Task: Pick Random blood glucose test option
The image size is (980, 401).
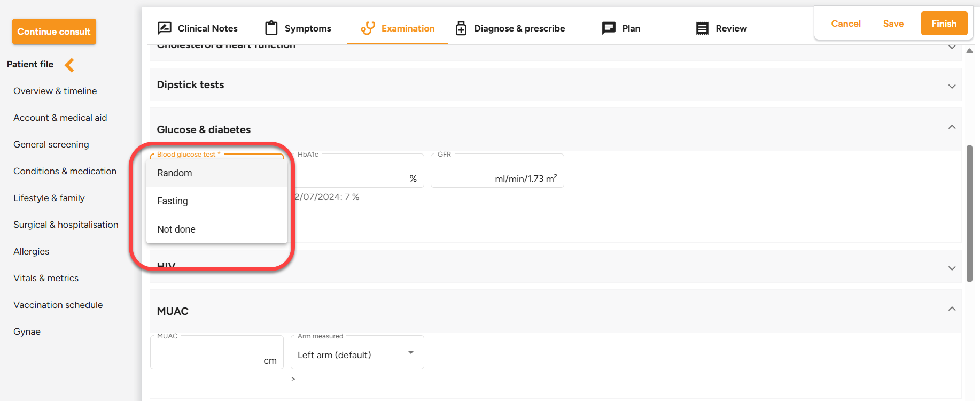Action: pyautogui.click(x=175, y=173)
